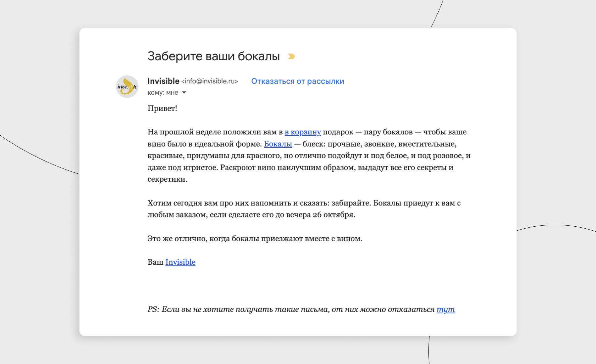Click the subject 'Заберите ваши бокалы'

click(x=214, y=56)
